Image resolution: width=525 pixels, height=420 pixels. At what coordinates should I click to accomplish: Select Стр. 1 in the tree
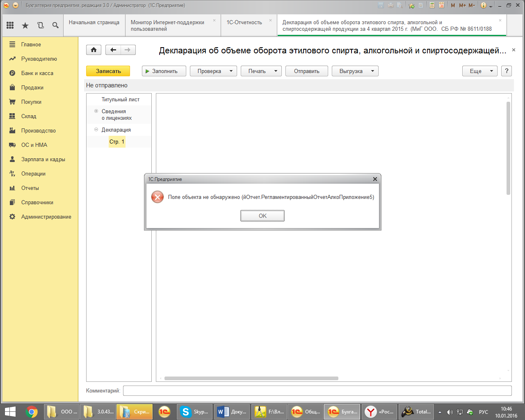pyautogui.click(x=117, y=142)
